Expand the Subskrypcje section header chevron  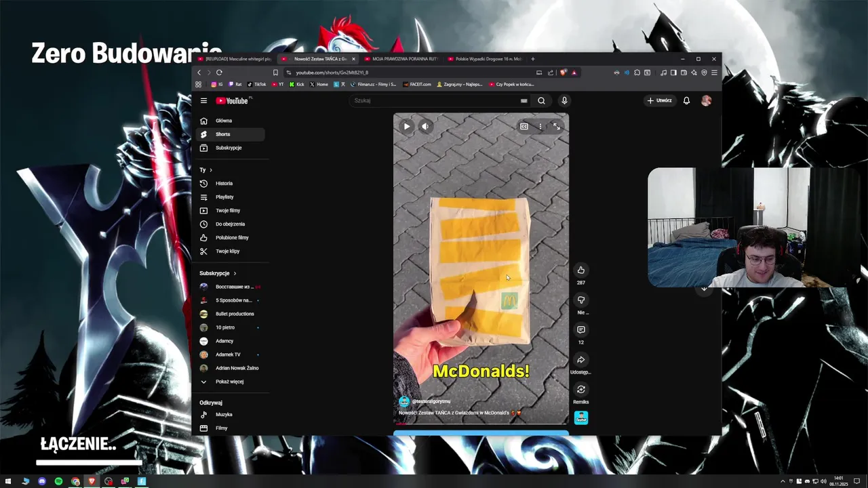[x=235, y=273]
